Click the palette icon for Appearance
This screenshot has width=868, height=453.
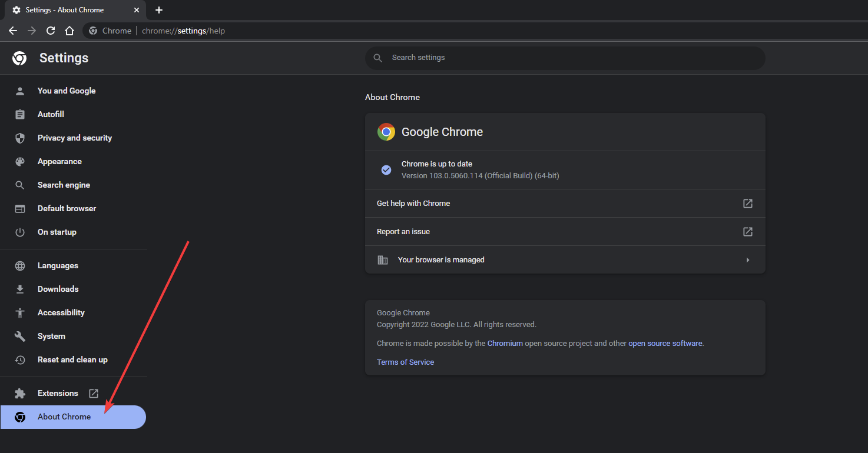point(20,161)
